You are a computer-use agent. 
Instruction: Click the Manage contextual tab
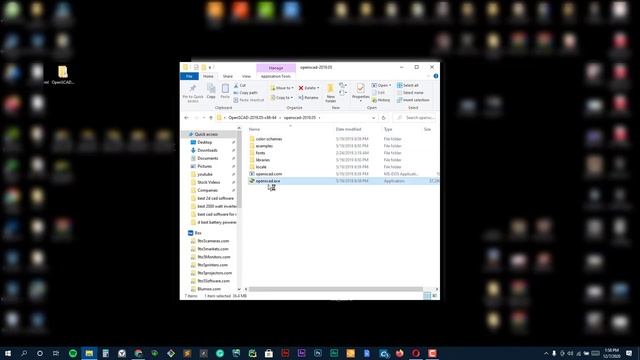(276, 68)
